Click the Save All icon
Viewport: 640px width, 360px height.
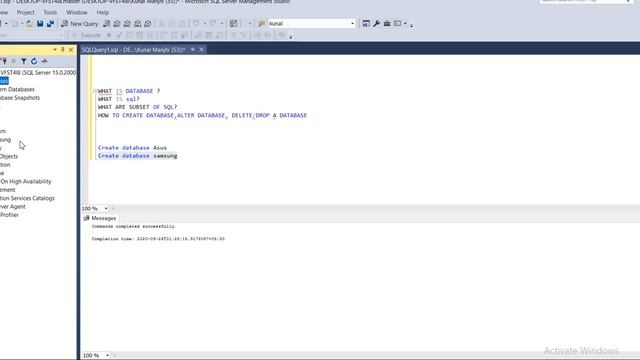click(x=50, y=24)
